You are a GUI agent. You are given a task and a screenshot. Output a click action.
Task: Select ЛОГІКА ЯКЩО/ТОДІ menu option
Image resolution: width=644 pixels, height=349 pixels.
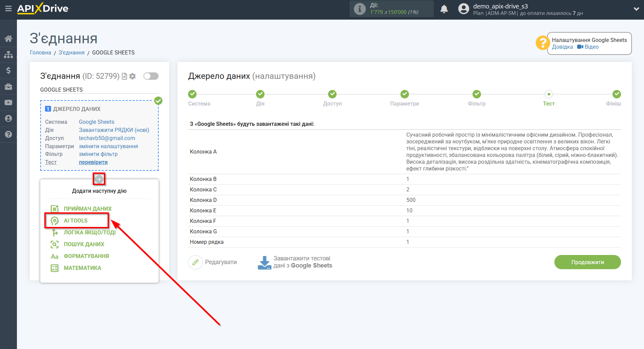[89, 232]
